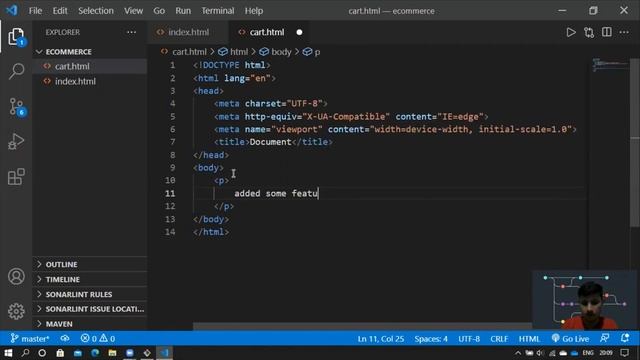Open the Windows Start menu
The image size is (640, 360).
coord(8,353)
